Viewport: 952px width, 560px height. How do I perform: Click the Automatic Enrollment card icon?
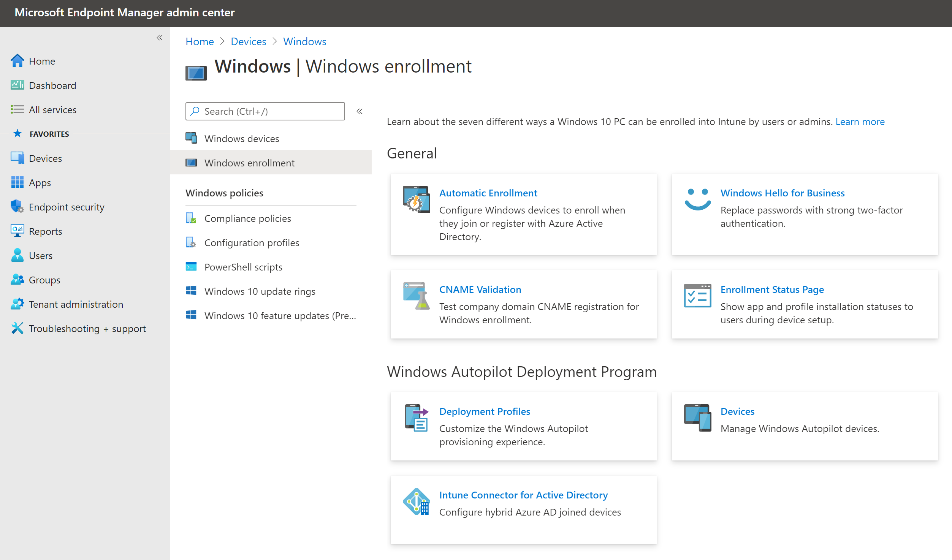(x=417, y=200)
